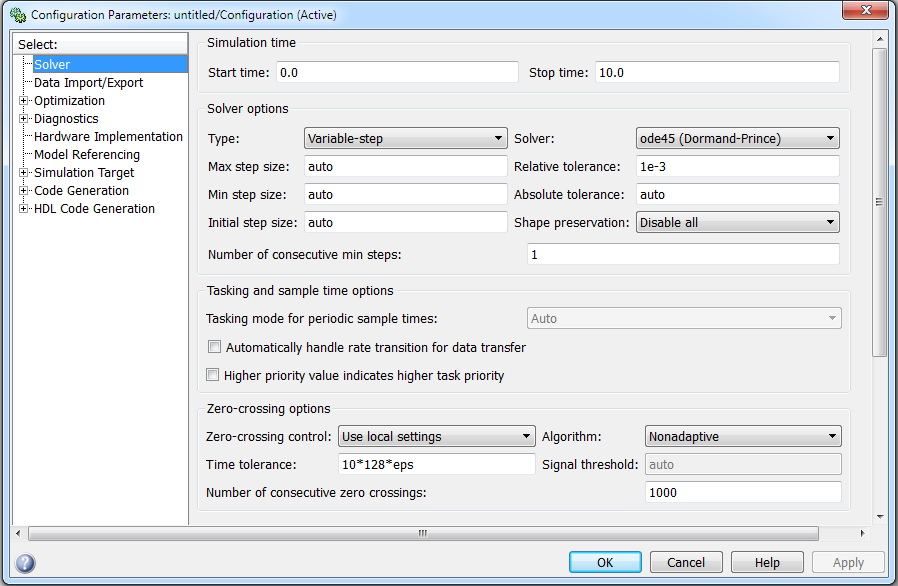This screenshot has width=898, height=586.
Task: Select Model Referencing category
Action: coord(86,155)
